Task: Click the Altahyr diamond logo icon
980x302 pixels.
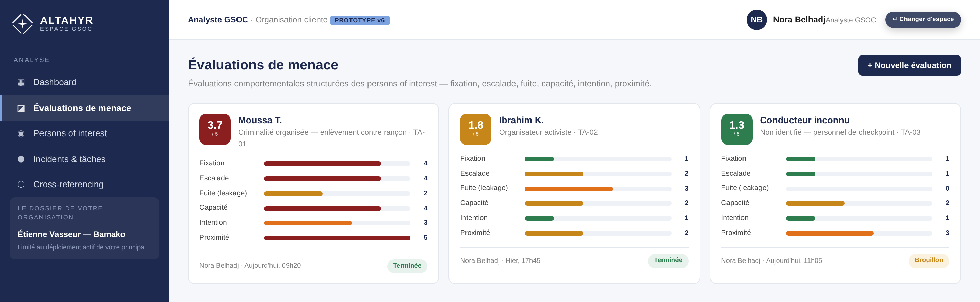Action: (22, 23)
